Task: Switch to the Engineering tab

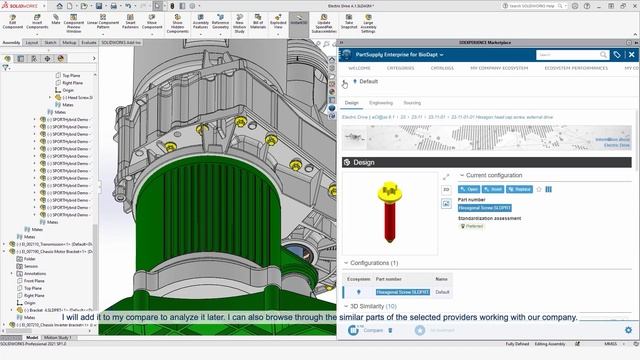Action: (381, 103)
